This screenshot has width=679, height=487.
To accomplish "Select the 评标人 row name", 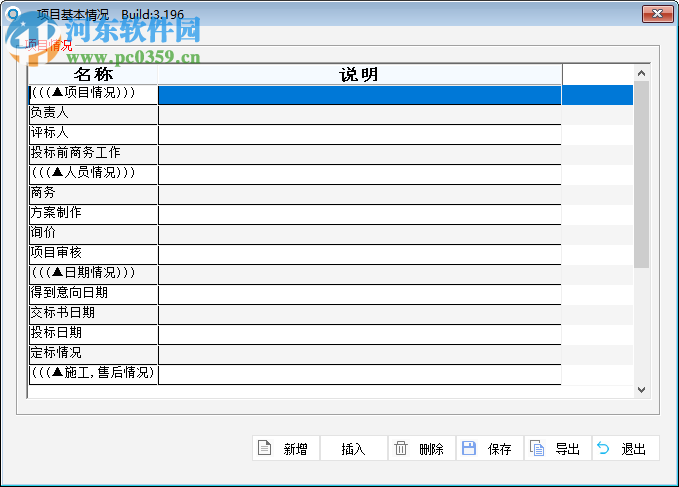I will pos(93,134).
